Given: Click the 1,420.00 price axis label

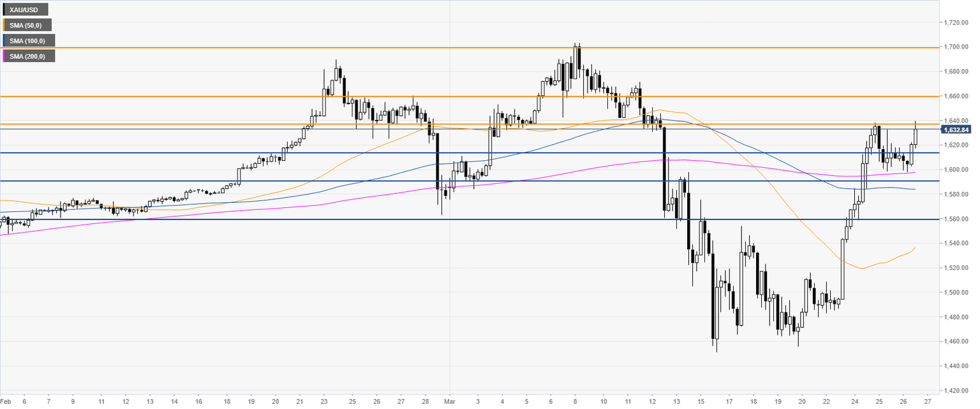Looking at the screenshot, I should coord(958,390).
